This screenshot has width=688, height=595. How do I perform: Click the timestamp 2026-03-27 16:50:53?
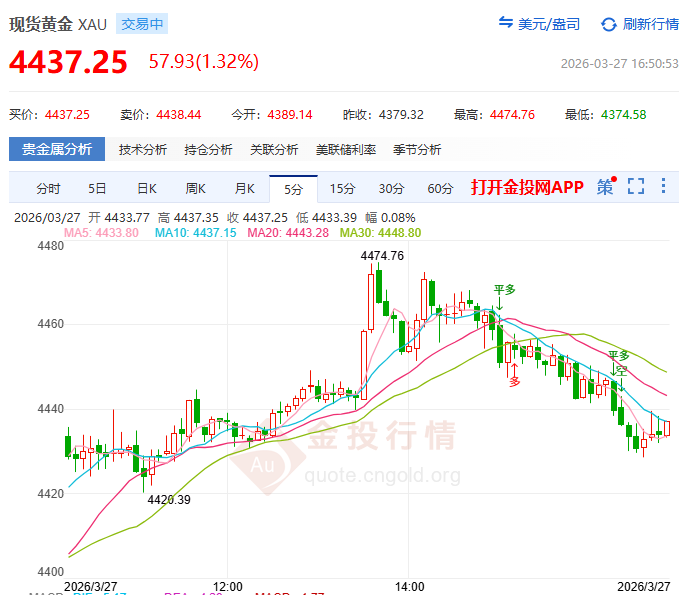point(620,64)
